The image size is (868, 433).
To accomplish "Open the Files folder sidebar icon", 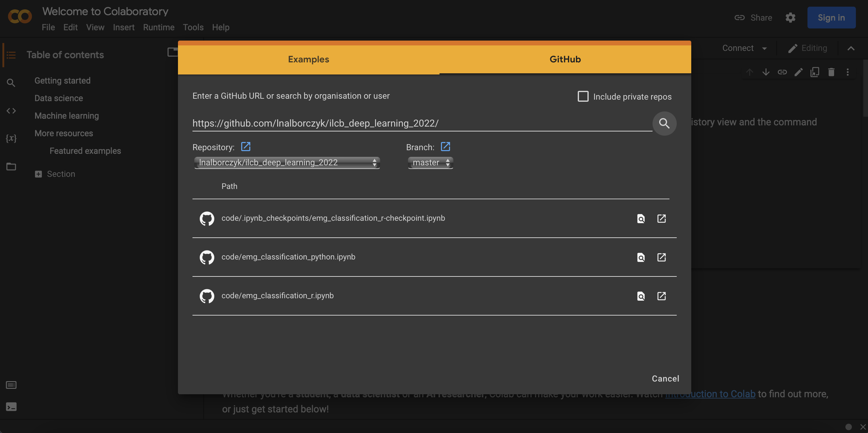I will coord(11,167).
